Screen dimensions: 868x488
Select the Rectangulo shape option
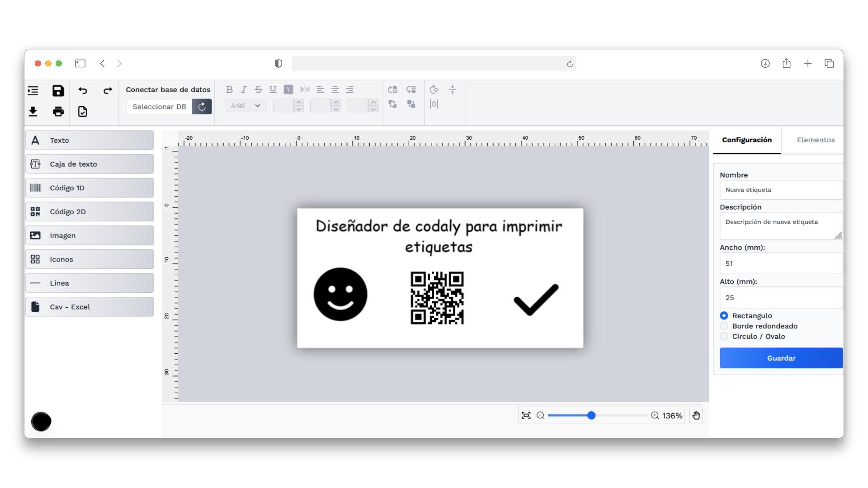tap(724, 315)
